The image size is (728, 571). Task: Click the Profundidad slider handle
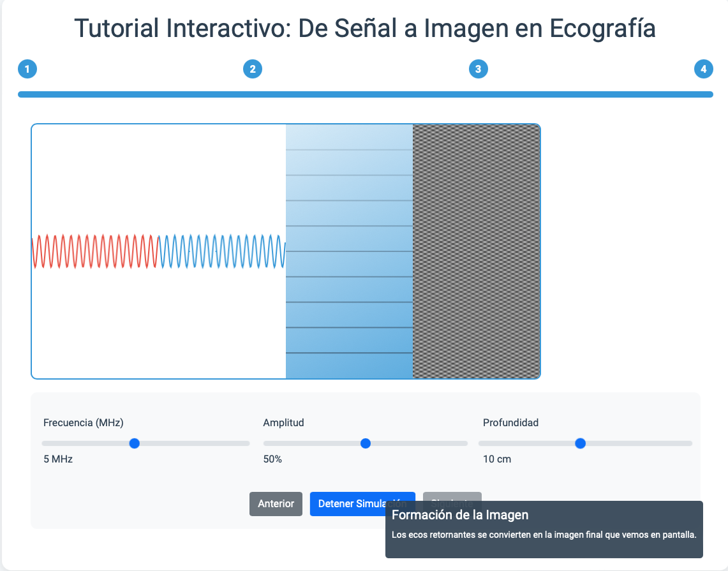coord(580,443)
